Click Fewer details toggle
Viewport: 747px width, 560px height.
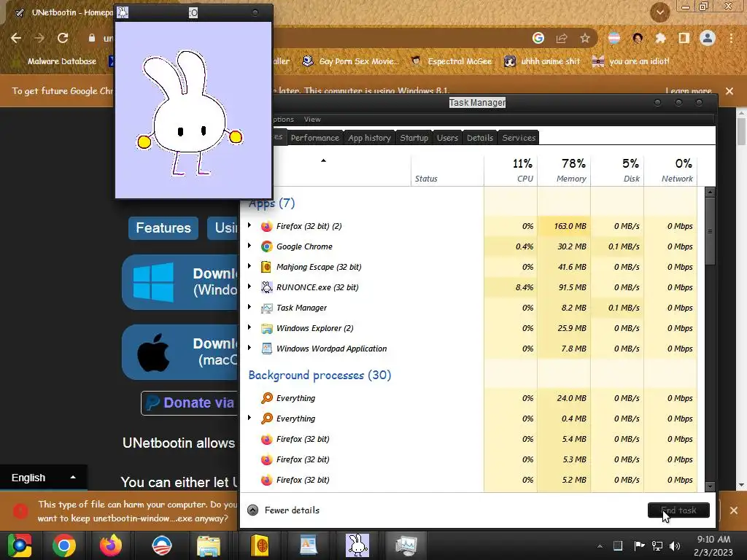pos(284,510)
